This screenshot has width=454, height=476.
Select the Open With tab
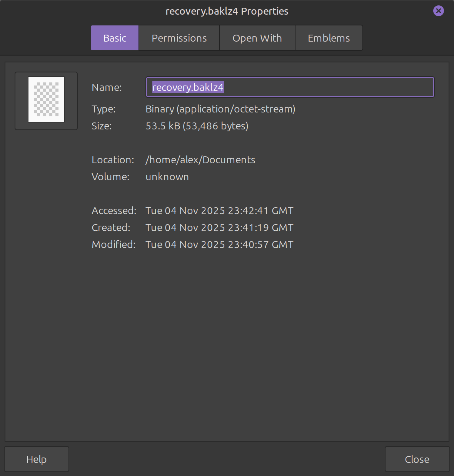coord(257,38)
